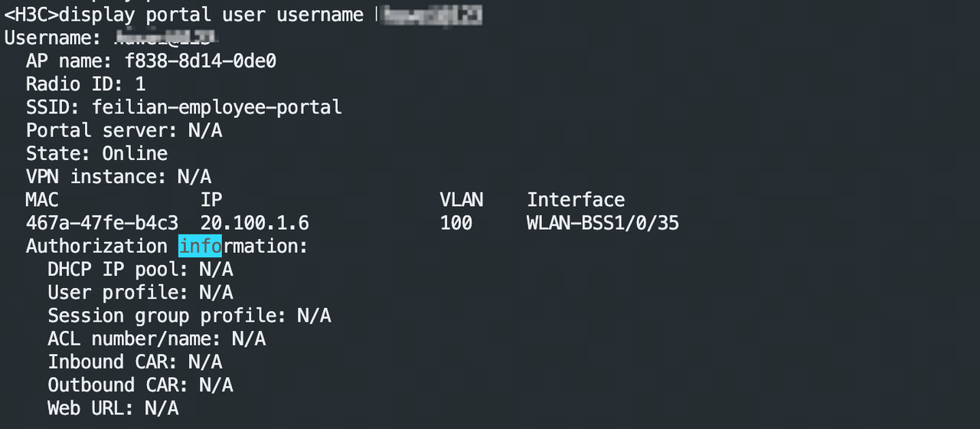Click the highlighted 'info' text selection
The width and height of the screenshot is (980, 429).
(x=200, y=246)
